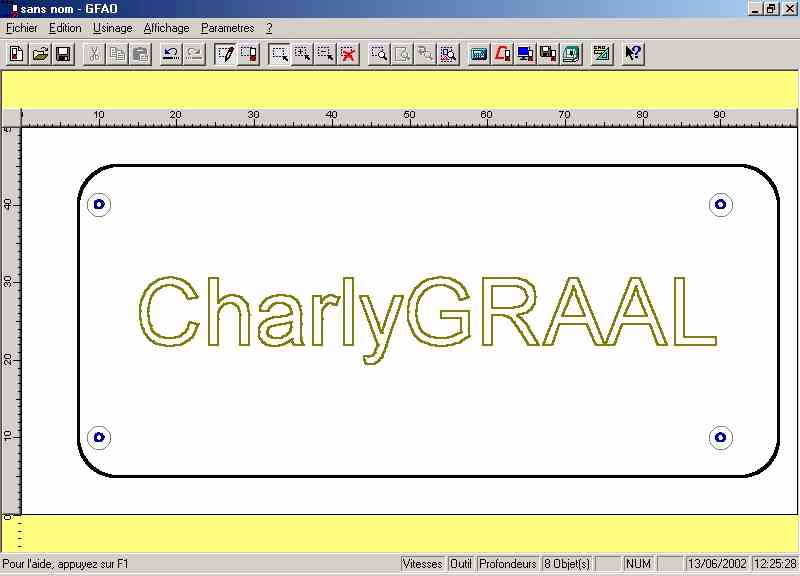Save the file with the floppy icon

[63, 54]
